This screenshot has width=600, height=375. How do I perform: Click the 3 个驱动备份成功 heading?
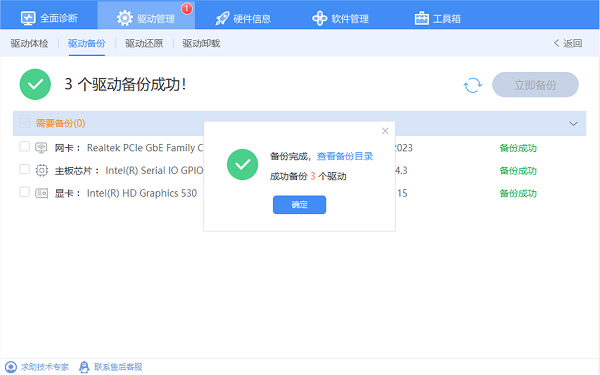pos(126,84)
